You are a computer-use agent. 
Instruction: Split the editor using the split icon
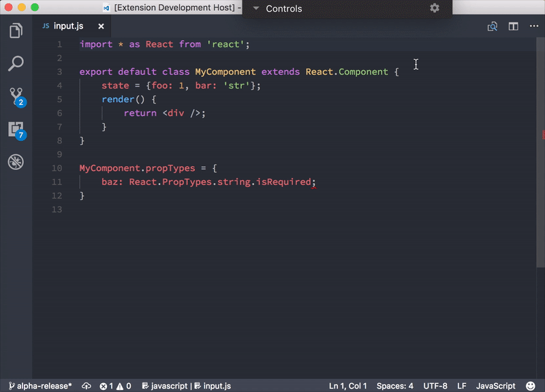pyautogui.click(x=513, y=26)
